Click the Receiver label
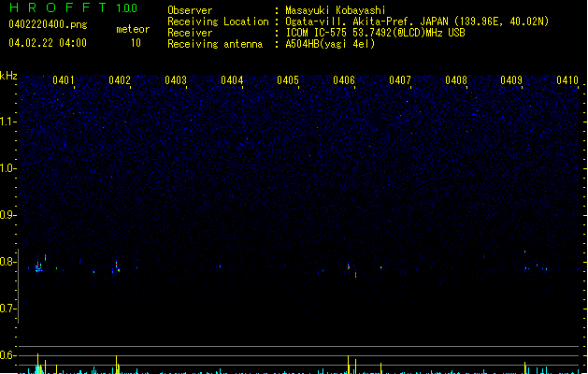This screenshot has height=374, width=588. pyautogui.click(x=190, y=33)
